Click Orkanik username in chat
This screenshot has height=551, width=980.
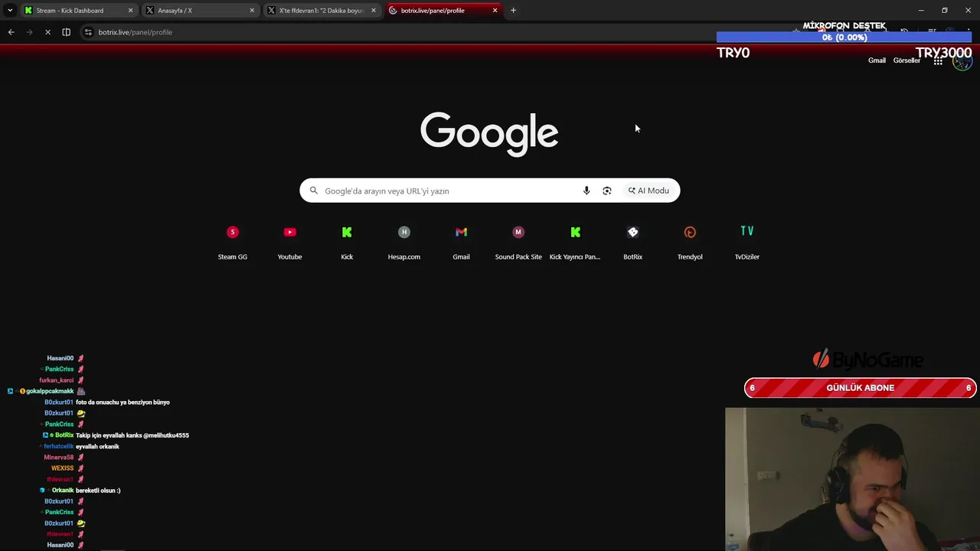63,491
